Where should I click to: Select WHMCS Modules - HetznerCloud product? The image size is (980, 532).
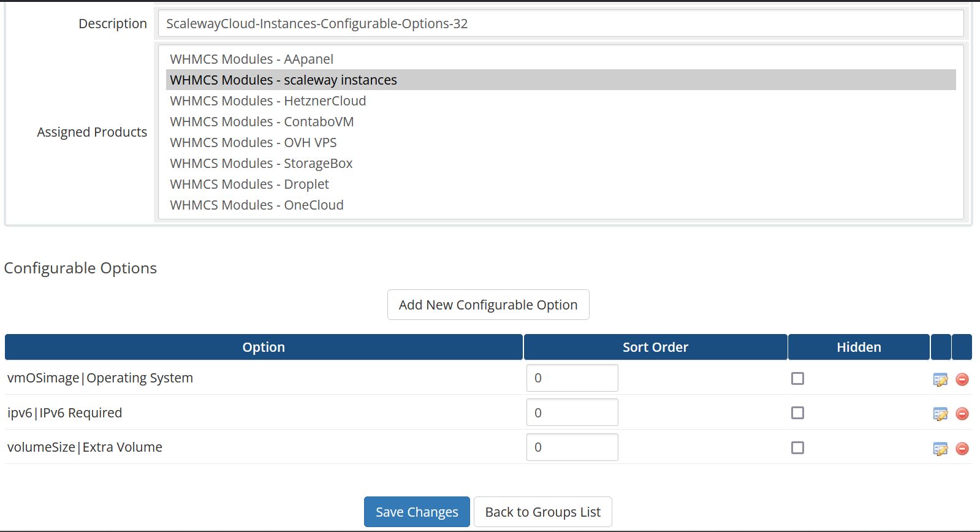click(x=561, y=101)
